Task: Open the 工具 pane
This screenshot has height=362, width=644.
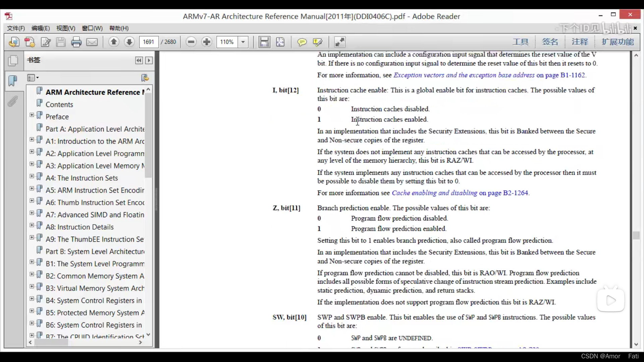Action: coord(521,42)
